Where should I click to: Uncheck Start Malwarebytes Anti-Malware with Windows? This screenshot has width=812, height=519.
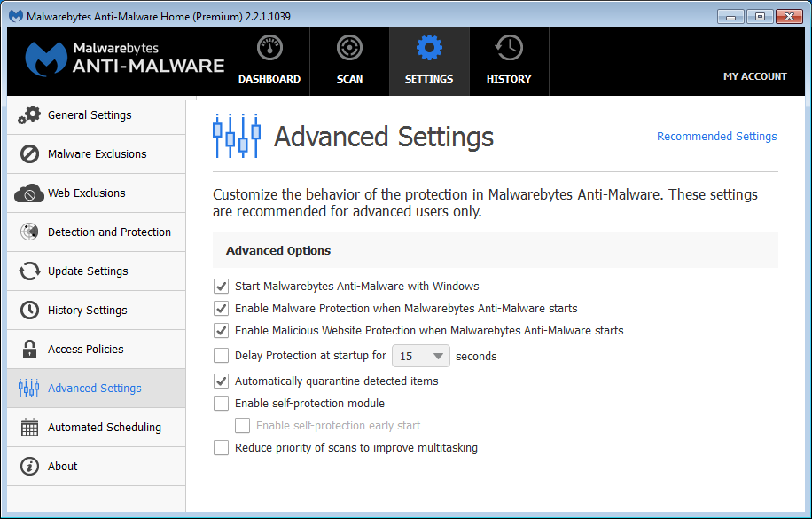click(x=221, y=287)
